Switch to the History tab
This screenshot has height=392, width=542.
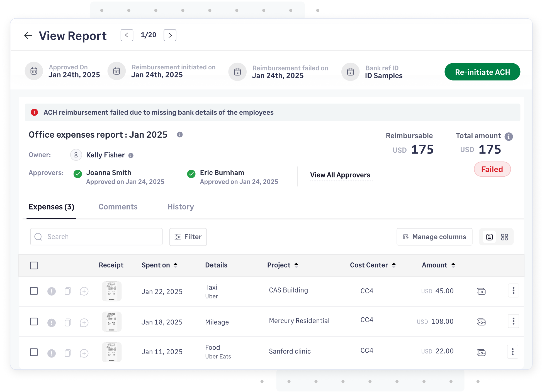[181, 207]
